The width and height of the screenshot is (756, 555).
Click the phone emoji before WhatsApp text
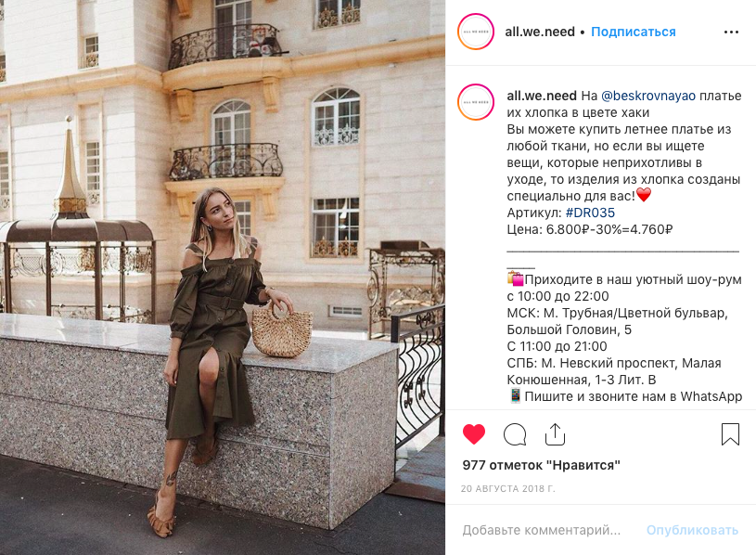[516, 396]
